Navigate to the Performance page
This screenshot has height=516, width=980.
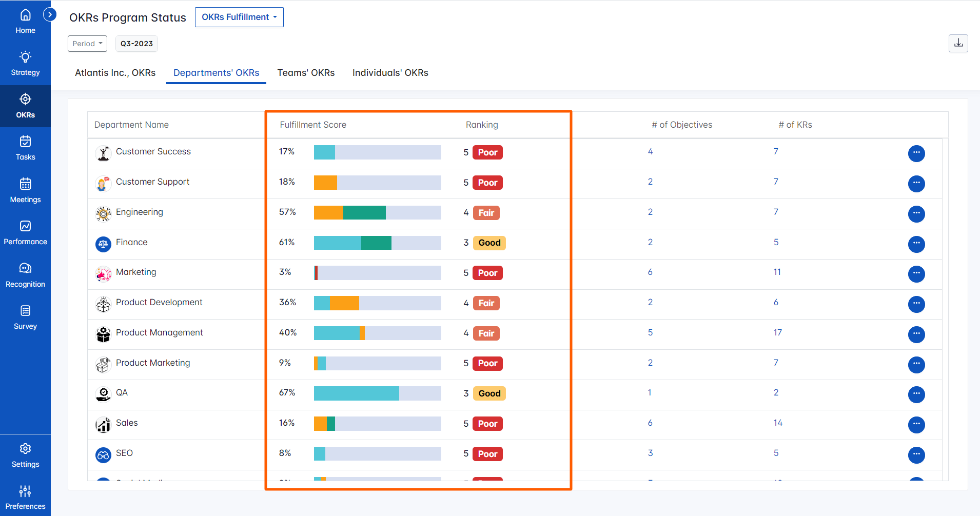coord(25,233)
